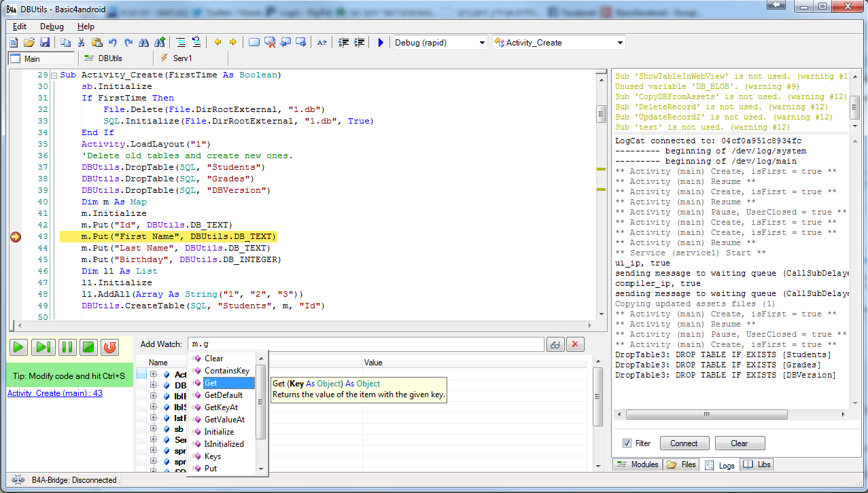The width and height of the screenshot is (868, 493).
Task: Click the blue Run arrow in toolbar
Action: (381, 42)
